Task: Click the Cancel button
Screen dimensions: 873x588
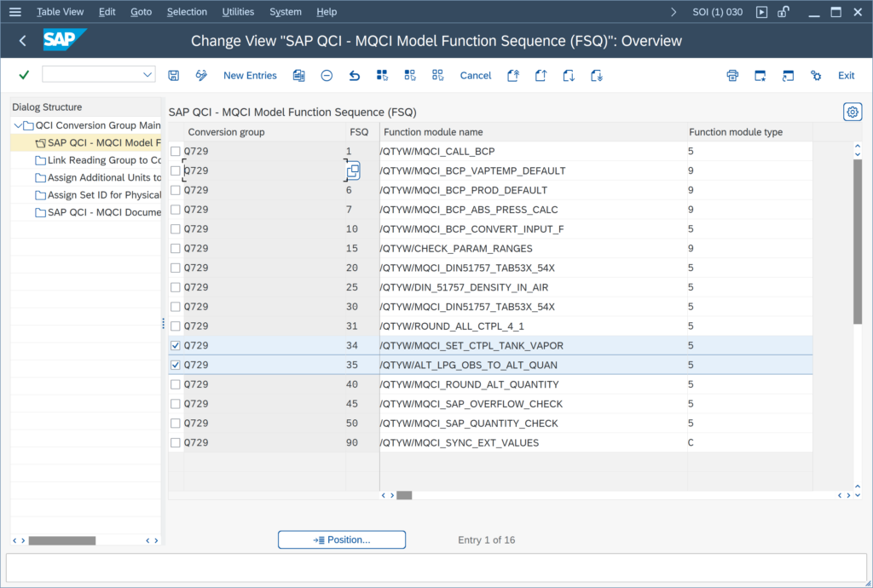Action: coord(476,76)
